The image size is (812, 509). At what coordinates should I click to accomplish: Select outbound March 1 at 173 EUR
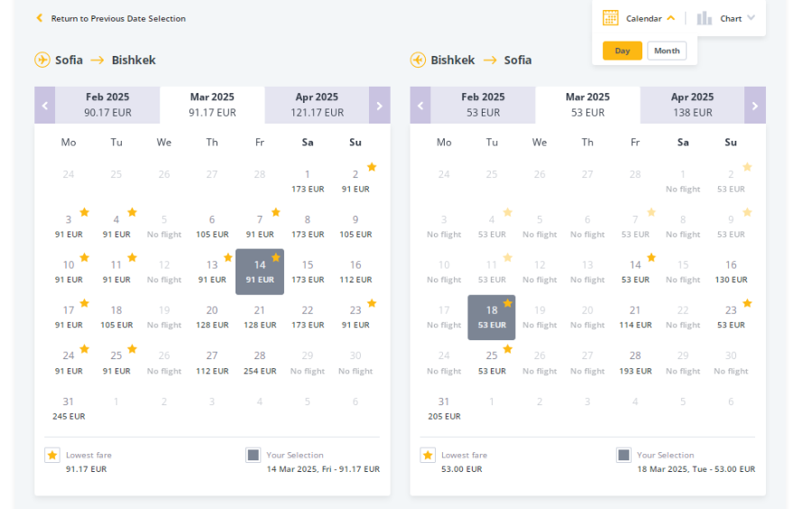(308, 181)
